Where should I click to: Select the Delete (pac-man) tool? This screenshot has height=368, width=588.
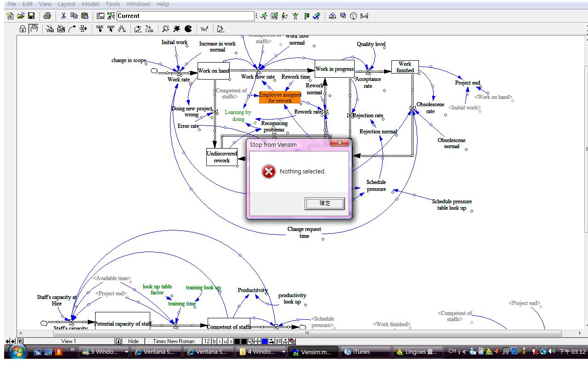[188, 29]
